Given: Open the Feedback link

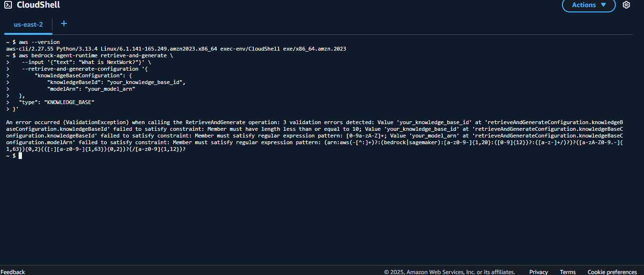Looking at the screenshot, I should click(x=13, y=272).
